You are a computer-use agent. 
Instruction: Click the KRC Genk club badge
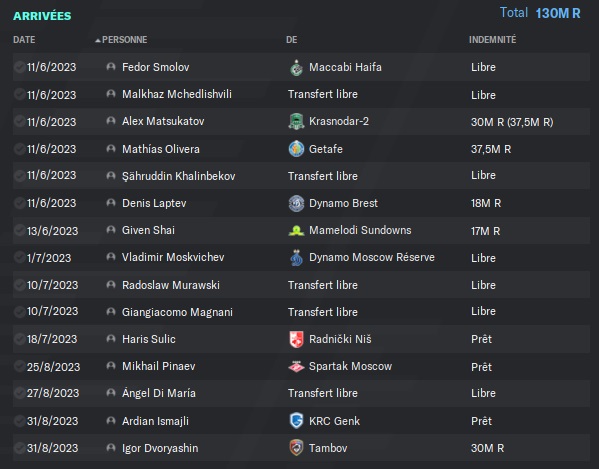click(x=296, y=421)
